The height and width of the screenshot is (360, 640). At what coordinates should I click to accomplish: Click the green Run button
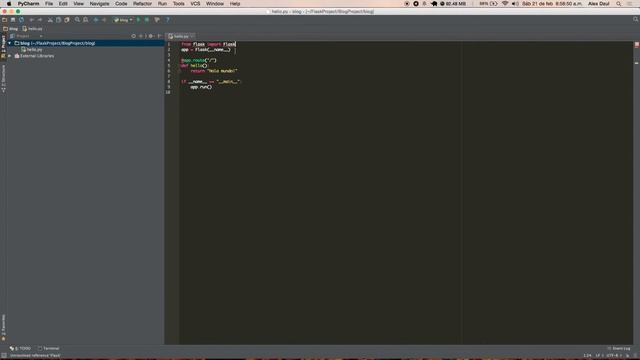[139, 20]
